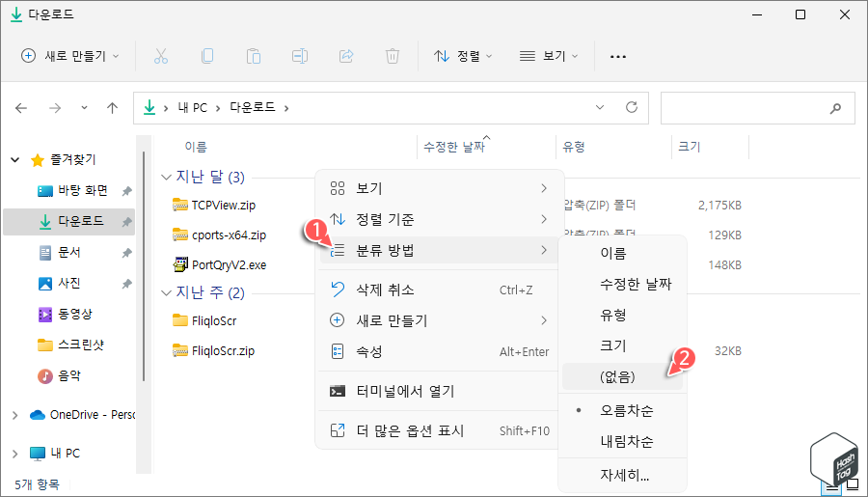
Task: Select 다운로드 in the sidebar
Action: coord(69,222)
